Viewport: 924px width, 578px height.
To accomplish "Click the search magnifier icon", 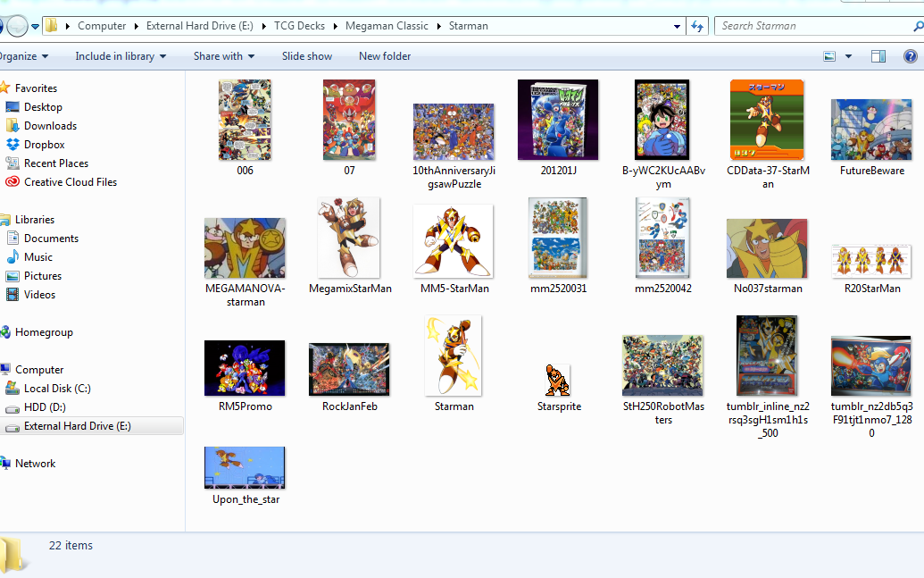I will (918, 26).
